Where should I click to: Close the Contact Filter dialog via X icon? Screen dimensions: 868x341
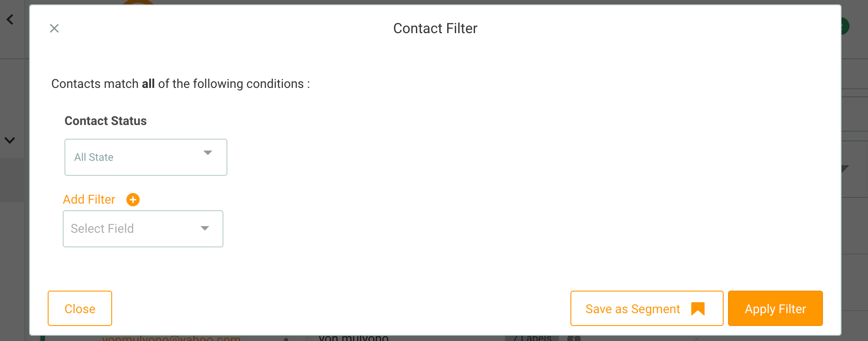pos(54,28)
